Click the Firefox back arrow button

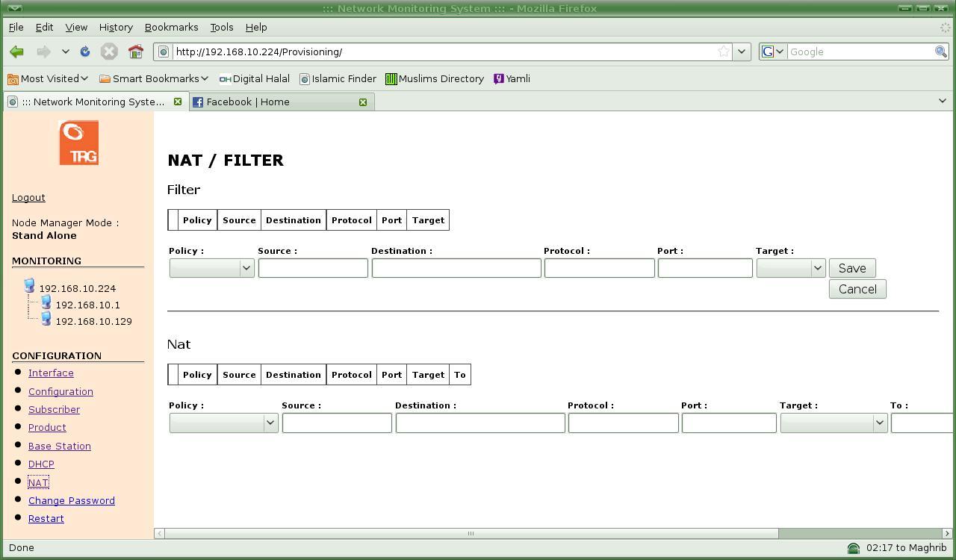tap(17, 52)
